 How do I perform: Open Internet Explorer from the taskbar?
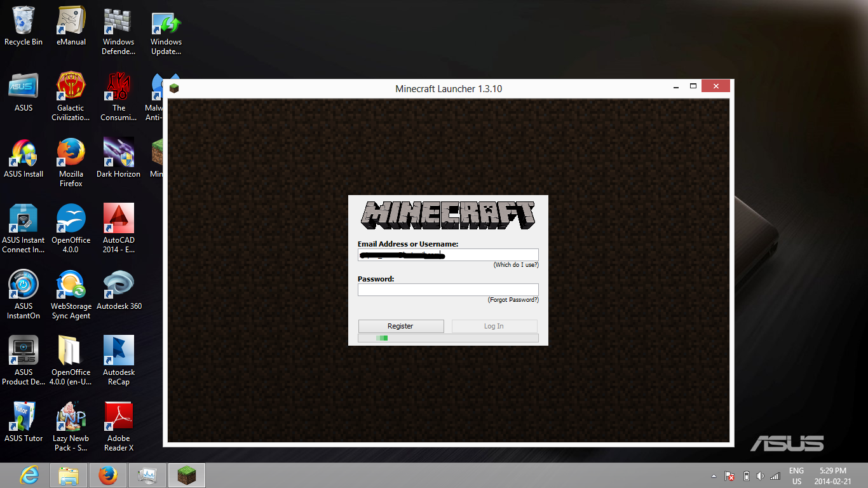[29, 475]
